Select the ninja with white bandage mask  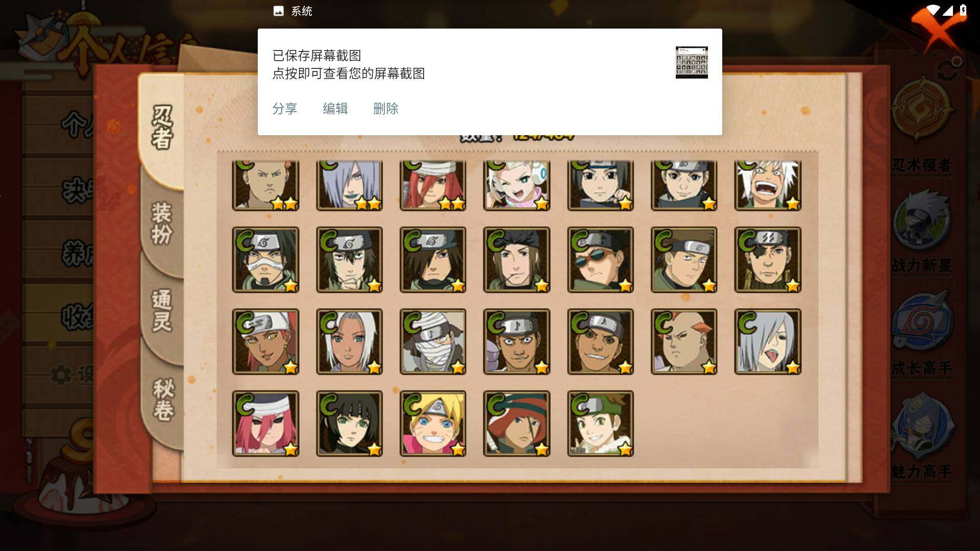click(x=265, y=260)
